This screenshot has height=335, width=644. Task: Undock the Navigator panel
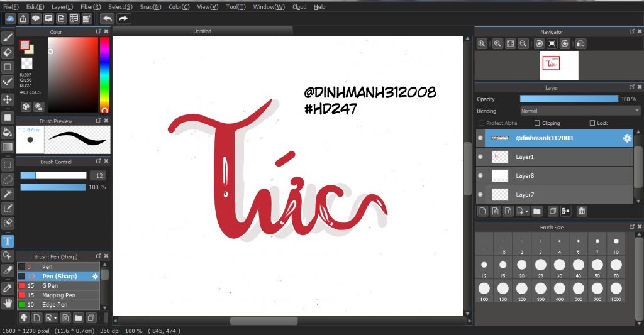click(632, 31)
